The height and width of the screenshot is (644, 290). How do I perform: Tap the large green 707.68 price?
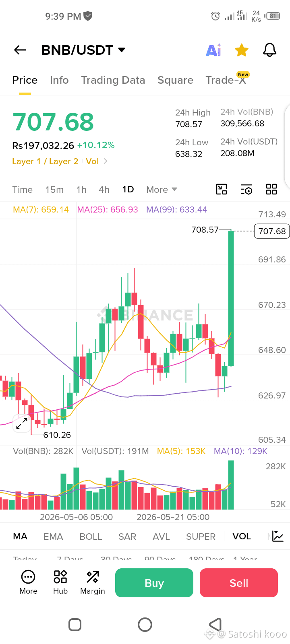coord(53,122)
